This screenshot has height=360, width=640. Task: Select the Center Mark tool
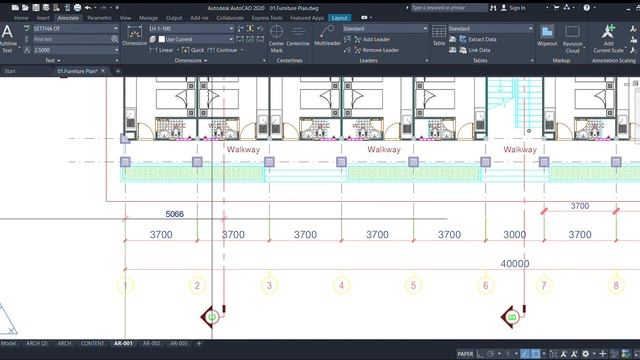click(x=276, y=39)
